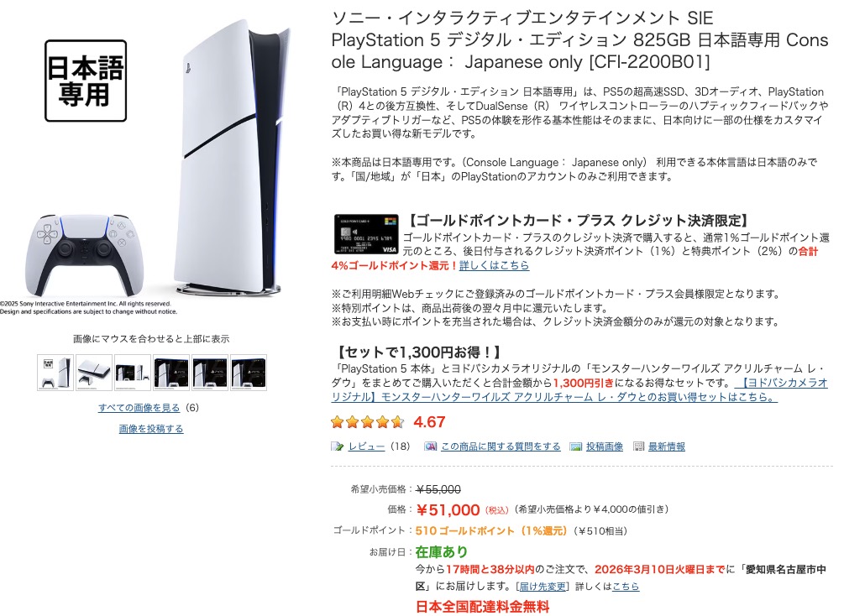Click 届け先変更 to change delivery address
The height and width of the screenshot is (616, 844).
pyautogui.click(x=543, y=587)
